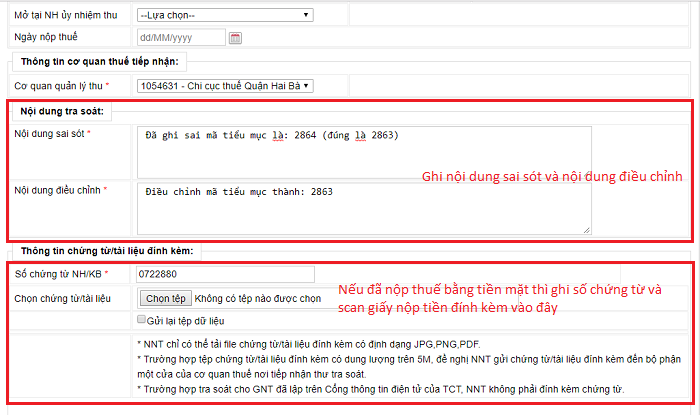Click the "Nội dung sai sót" field label
The height and width of the screenshot is (415, 700).
coord(52,134)
